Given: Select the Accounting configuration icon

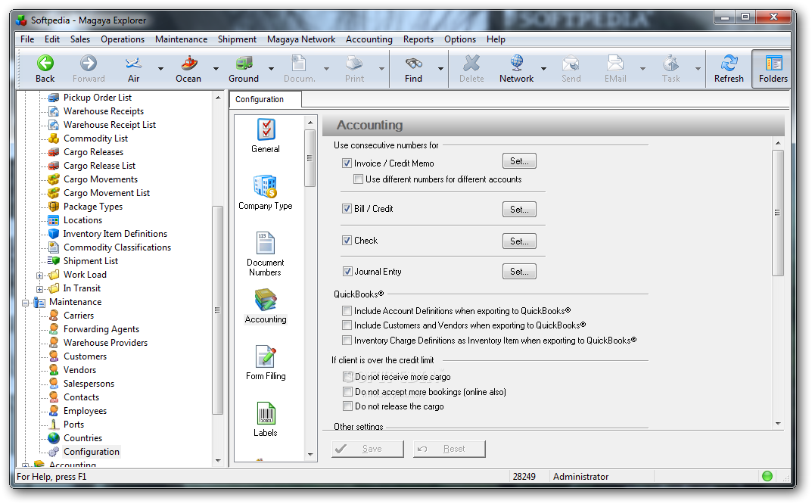Looking at the screenshot, I should (x=266, y=300).
